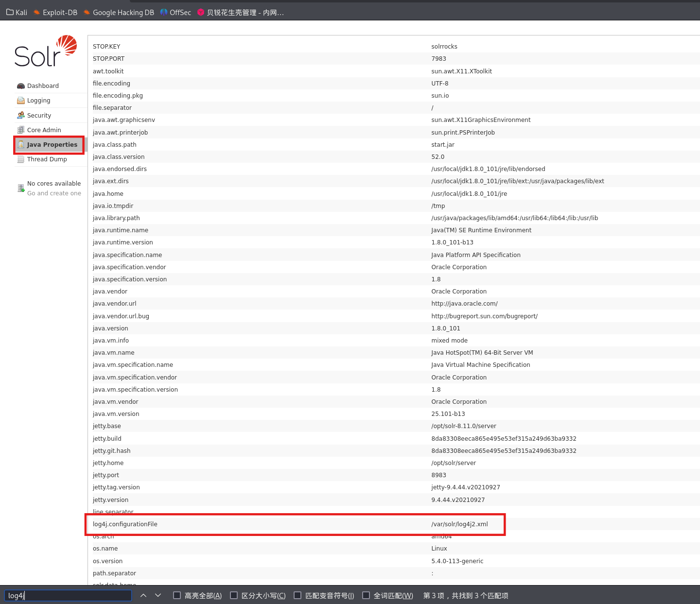Go to previous find match arrow
The image size is (700, 604).
[143, 595]
